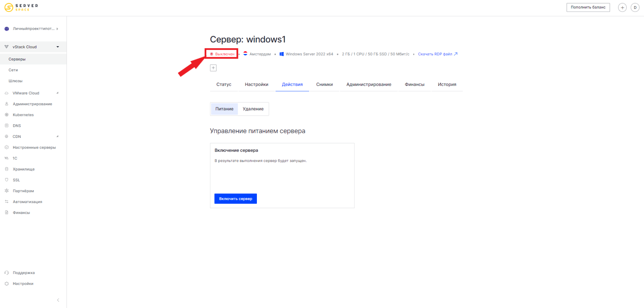
Task: Click the Amsterdam flag icon
Action: (x=245, y=54)
